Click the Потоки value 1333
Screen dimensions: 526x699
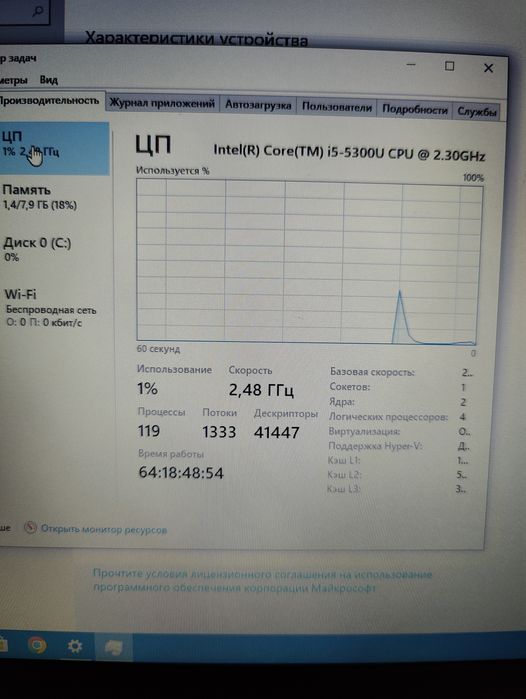(219, 432)
